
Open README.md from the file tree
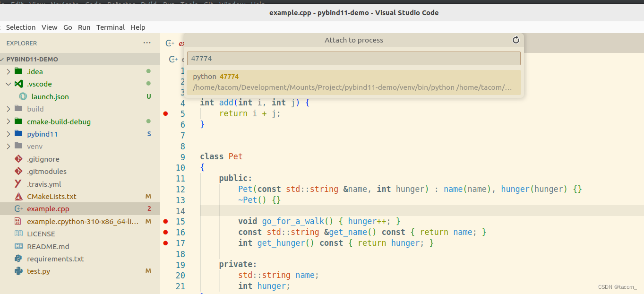48,246
